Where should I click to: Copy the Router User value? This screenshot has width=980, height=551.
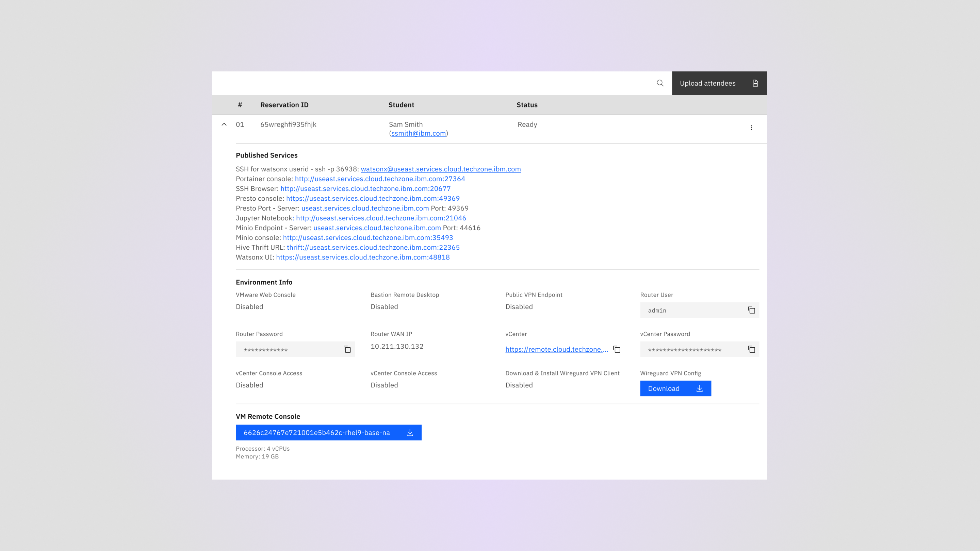[x=751, y=310]
